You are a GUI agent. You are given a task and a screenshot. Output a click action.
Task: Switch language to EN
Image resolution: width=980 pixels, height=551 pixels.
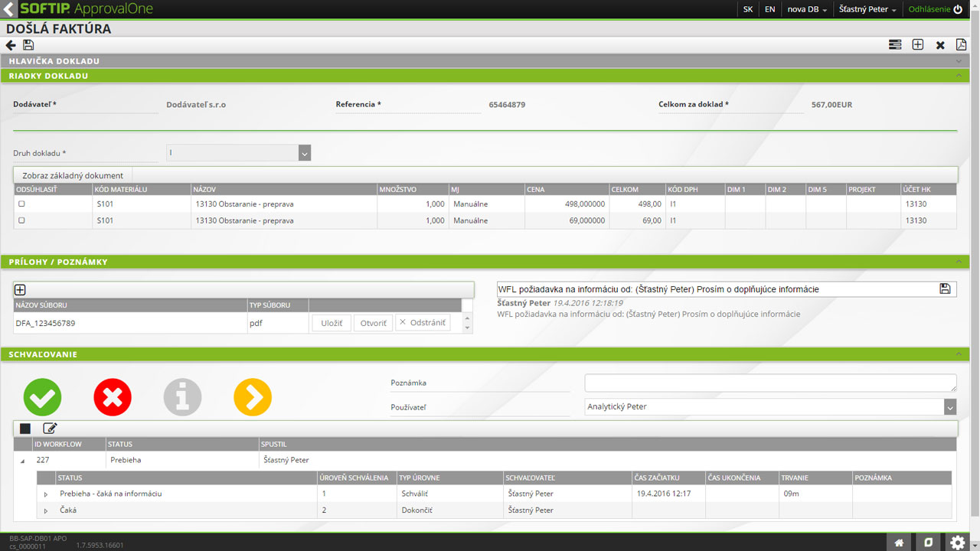tap(769, 9)
